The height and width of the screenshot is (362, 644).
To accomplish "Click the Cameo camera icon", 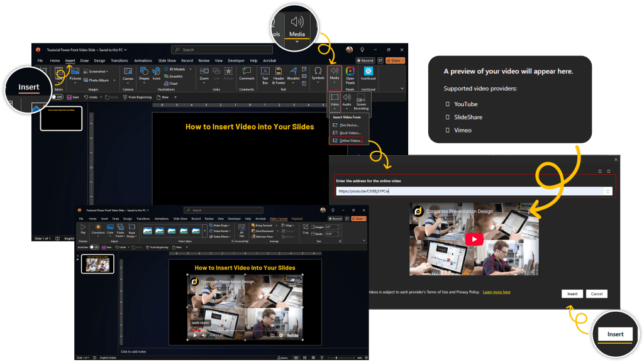I will 128,72.
